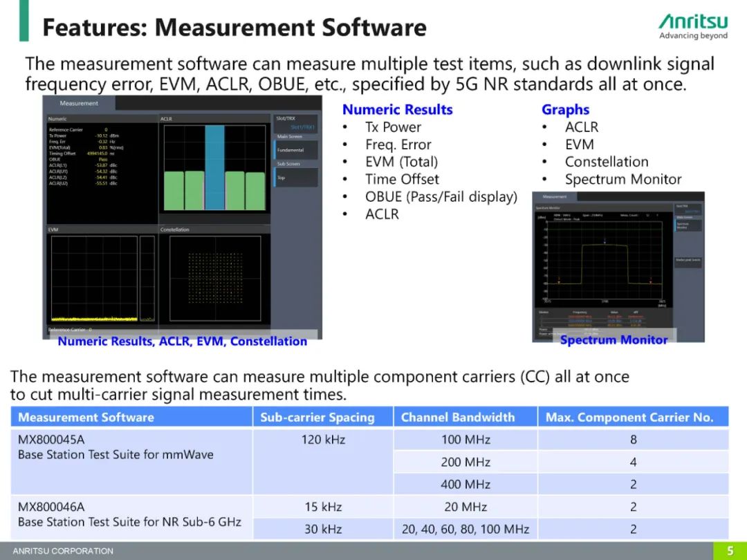747x560 pixels.
Task: Select the ACLR(U1) -54.32 dBc reading
Action: [x=83, y=171]
